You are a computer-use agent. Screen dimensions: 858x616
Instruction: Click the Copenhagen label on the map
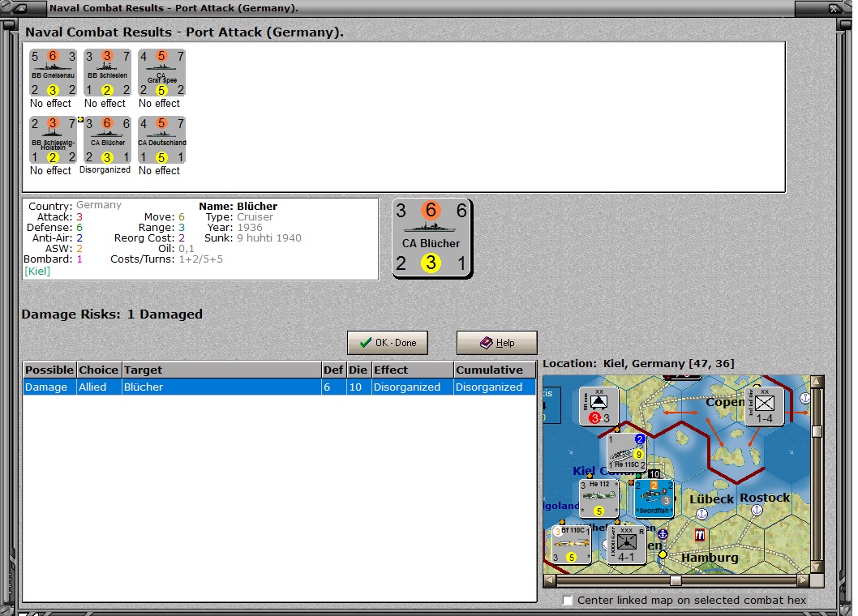(725, 402)
